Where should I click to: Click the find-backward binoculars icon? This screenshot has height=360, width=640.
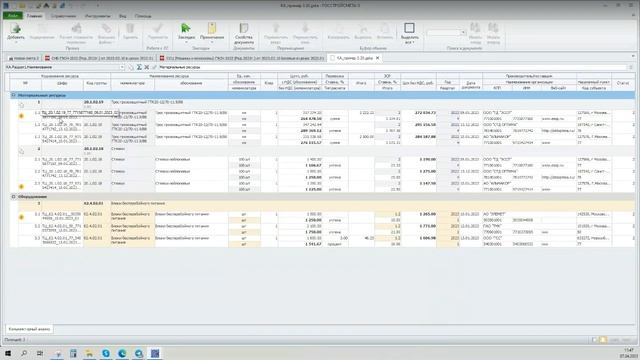pos(475,28)
